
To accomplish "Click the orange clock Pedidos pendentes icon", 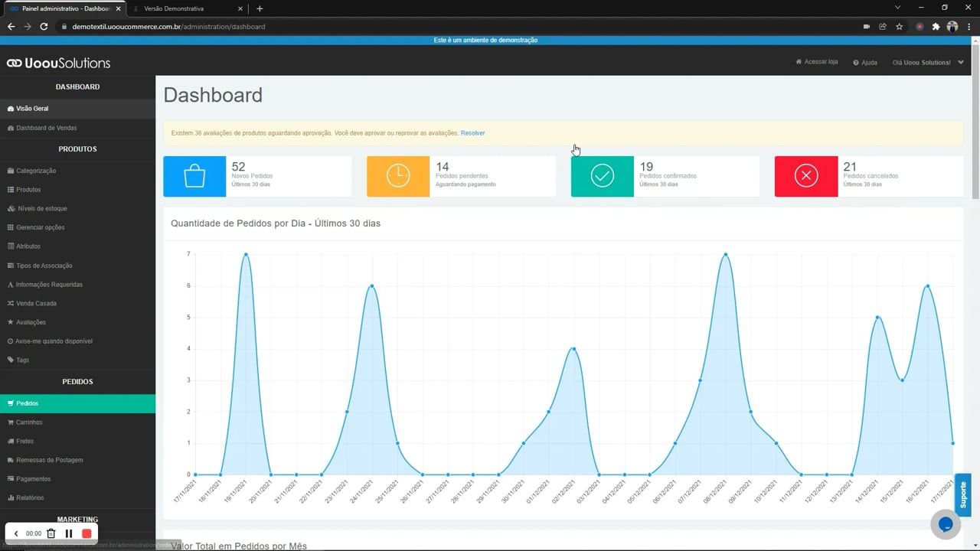I will [x=398, y=176].
